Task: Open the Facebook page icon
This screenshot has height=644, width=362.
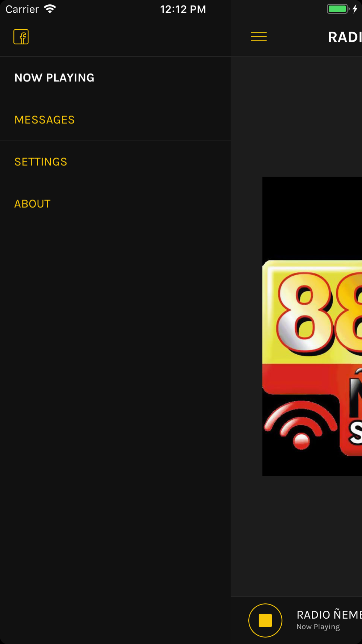Action: coord(21,37)
